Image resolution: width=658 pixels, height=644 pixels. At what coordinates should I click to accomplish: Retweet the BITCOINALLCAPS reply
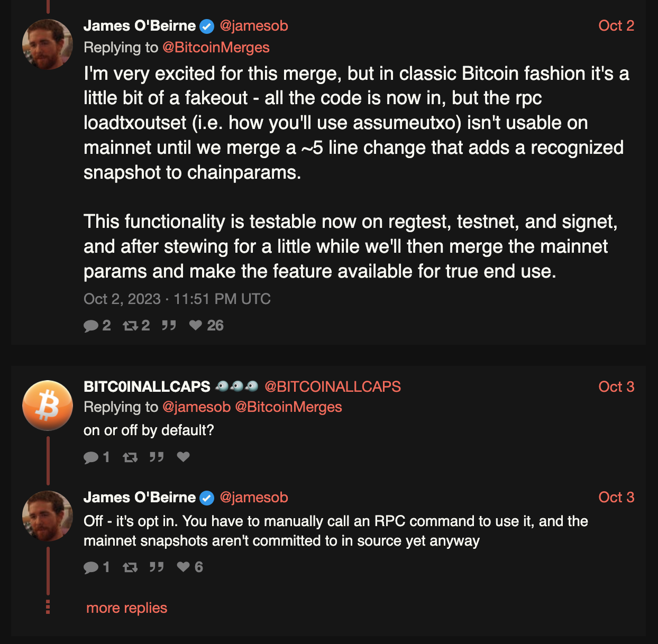[130, 457]
